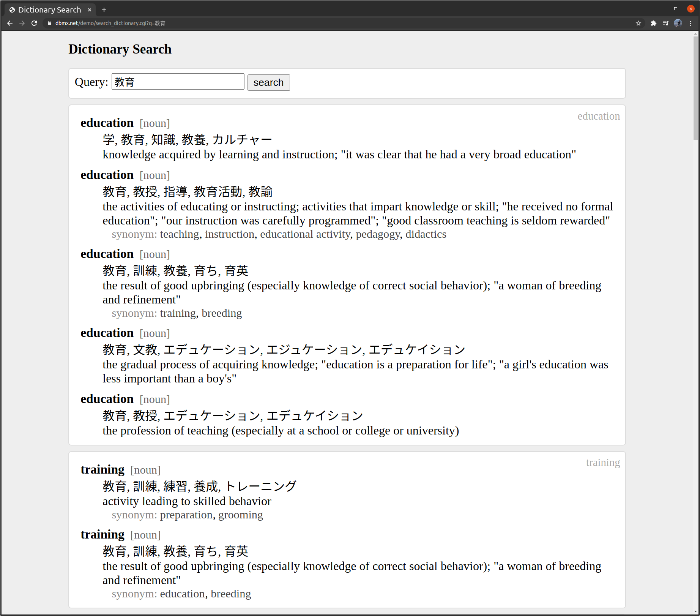Bookmark this page with the star icon

[x=639, y=23]
